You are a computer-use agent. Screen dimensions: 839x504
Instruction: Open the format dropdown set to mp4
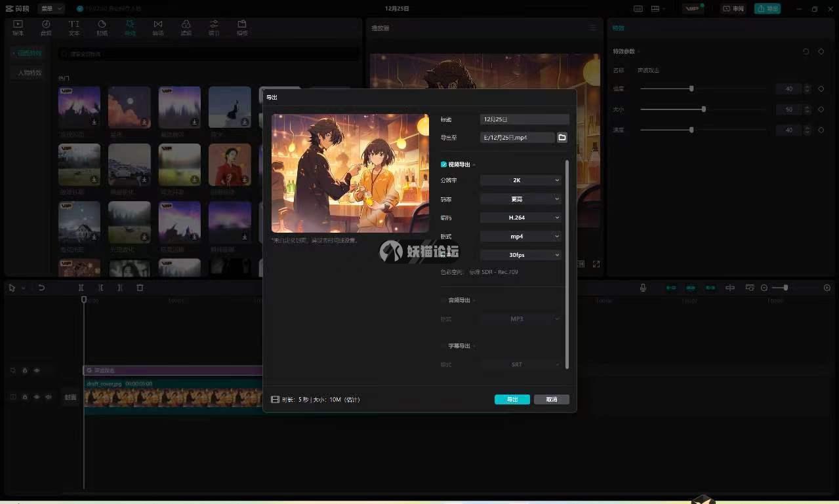coord(521,236)
